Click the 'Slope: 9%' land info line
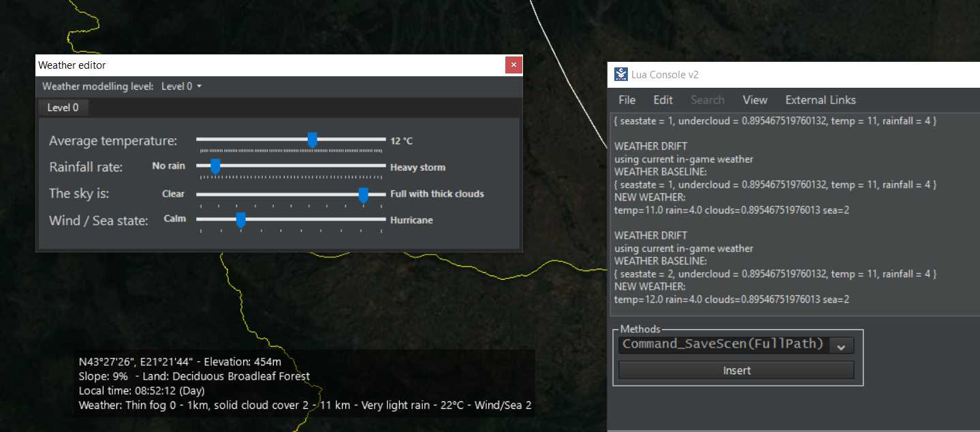980x432 pixels. 194,376
